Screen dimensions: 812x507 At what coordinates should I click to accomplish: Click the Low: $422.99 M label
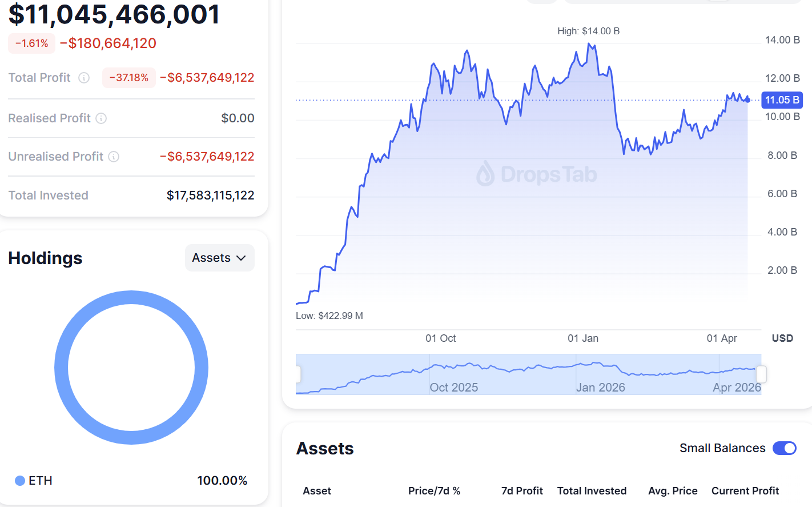(328, 316)
